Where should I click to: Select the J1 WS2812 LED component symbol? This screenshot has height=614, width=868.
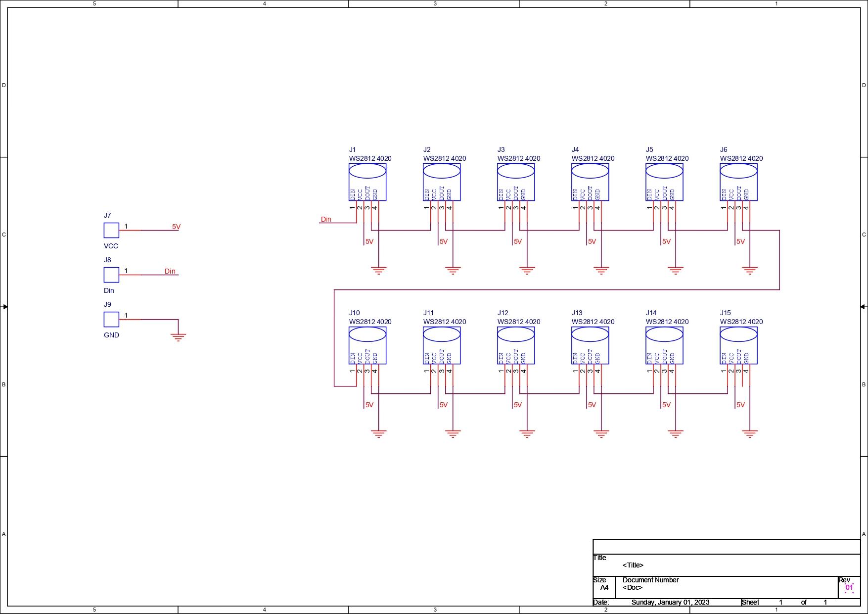click(x=367, y=182)
